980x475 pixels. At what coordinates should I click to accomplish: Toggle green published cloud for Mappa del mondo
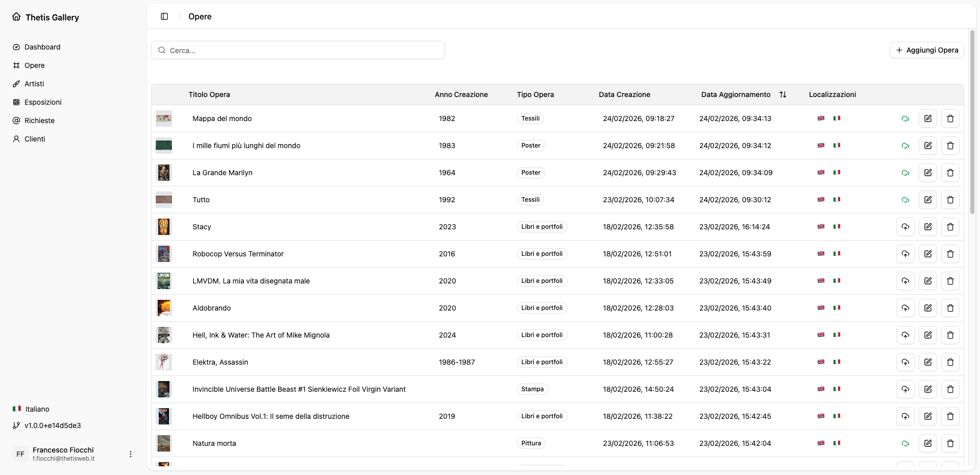[x=905, y=118]
